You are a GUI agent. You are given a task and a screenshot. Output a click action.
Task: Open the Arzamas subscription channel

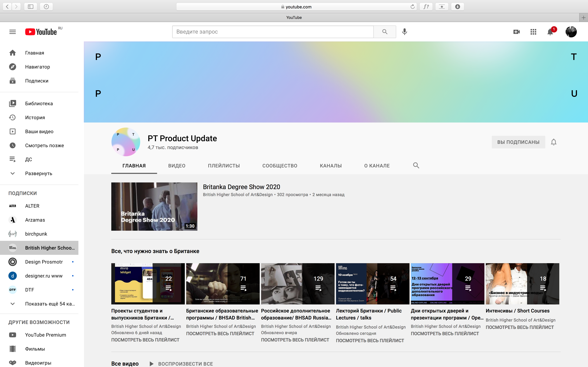coord(35,220)
